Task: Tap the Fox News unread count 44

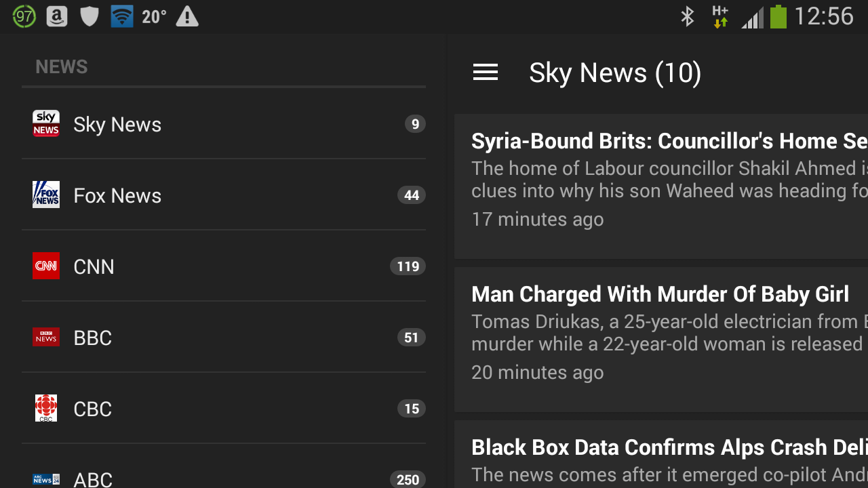Action: coord(412,195)
